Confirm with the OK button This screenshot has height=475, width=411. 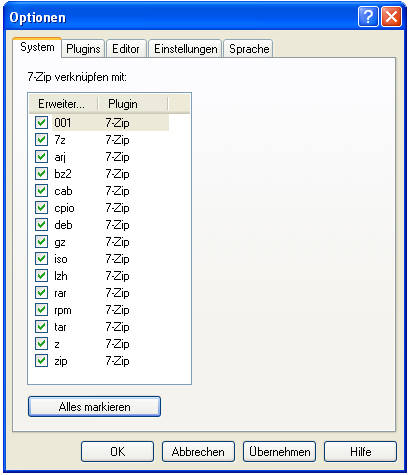click(x=117, y=452)
